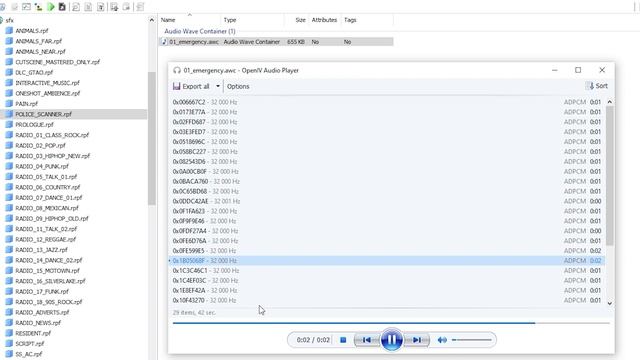Open the Options menu in the player
This screenshot has height=360, width=640.
click(x=238, y=86)
